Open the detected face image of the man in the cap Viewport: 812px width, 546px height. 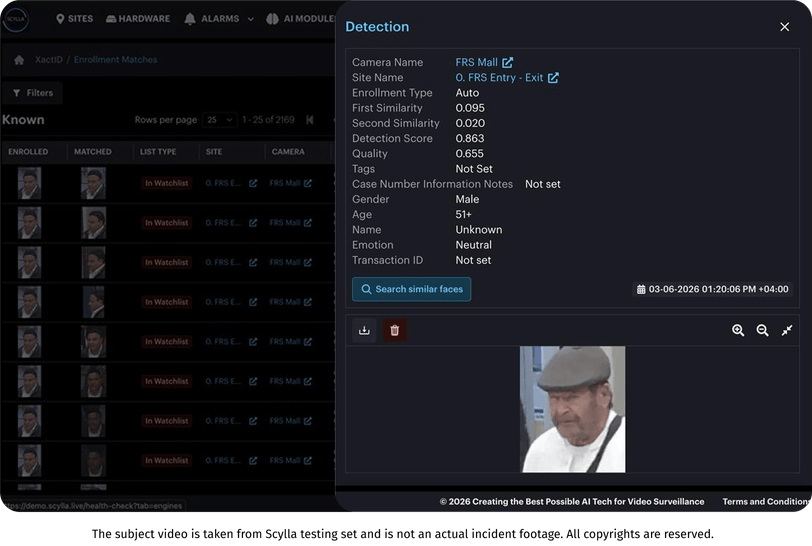(572, 409)
